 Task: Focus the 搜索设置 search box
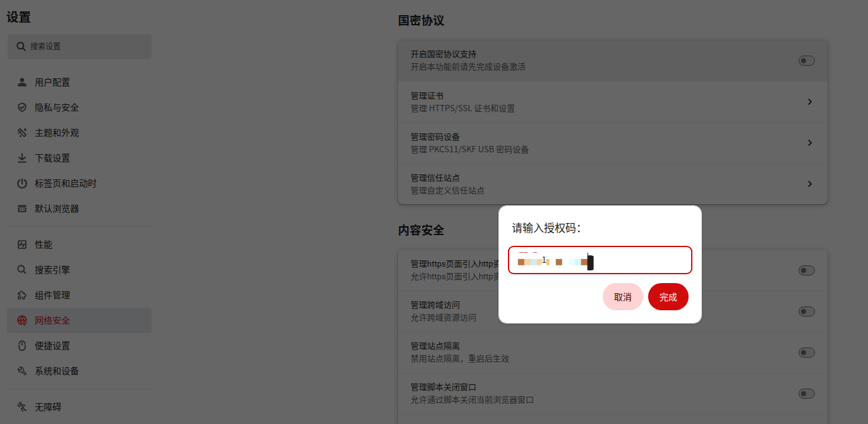pos(85,47)
